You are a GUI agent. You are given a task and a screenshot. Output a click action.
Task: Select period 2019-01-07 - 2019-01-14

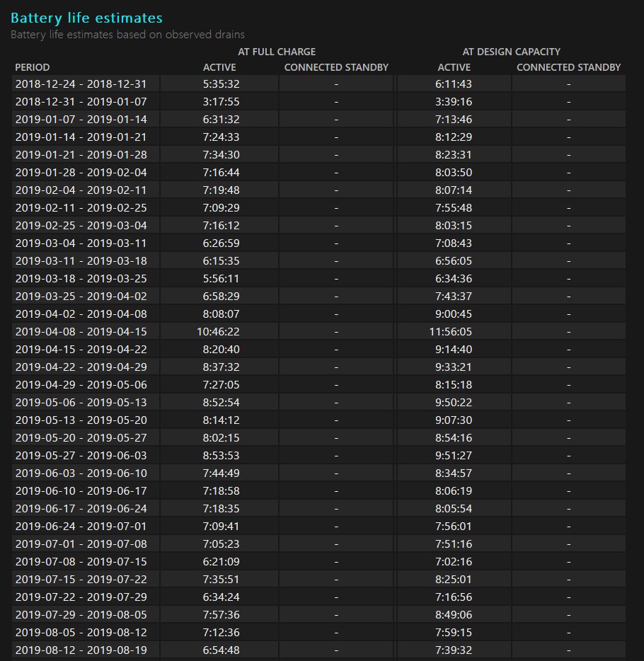point(81,120)
